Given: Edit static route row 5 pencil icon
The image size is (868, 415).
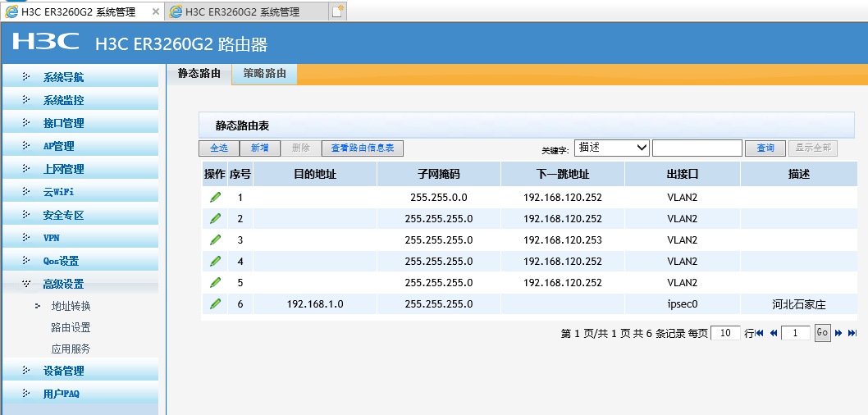Looking at the screenshot, I should coord(215,282).
